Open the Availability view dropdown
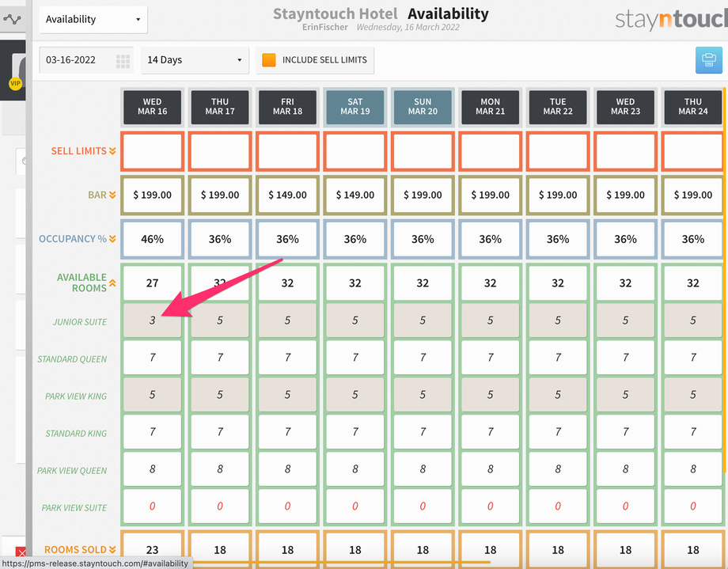Viewport: 728px width, 569px height. (93, 20)
